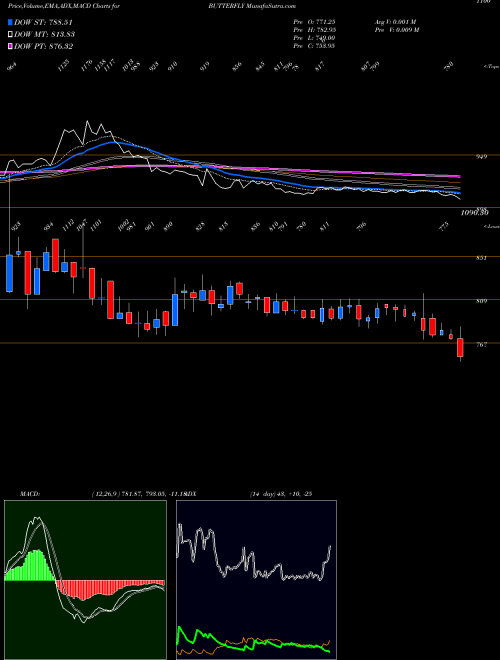Click the 1090.30 price label
This screenshot has width=500, height=660.
pyautogui.click(x=474, y=213)
